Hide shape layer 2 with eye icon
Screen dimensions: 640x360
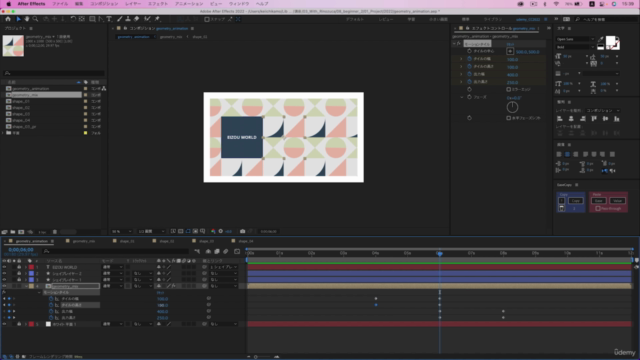(x=4, y=273)
